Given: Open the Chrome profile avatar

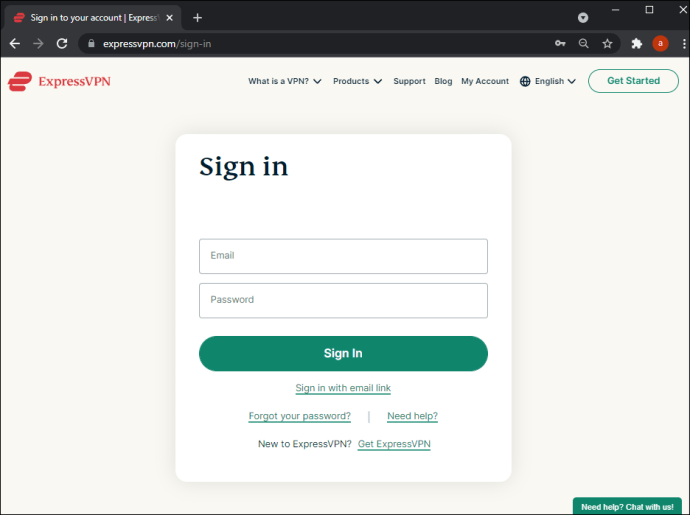Looking at the screenshot, I should [660, 43].
